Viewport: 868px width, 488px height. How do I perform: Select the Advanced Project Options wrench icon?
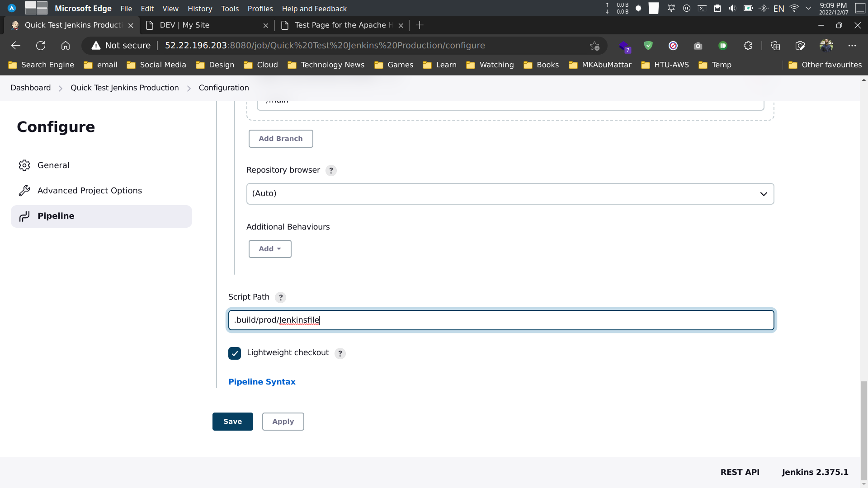point(24,190)
